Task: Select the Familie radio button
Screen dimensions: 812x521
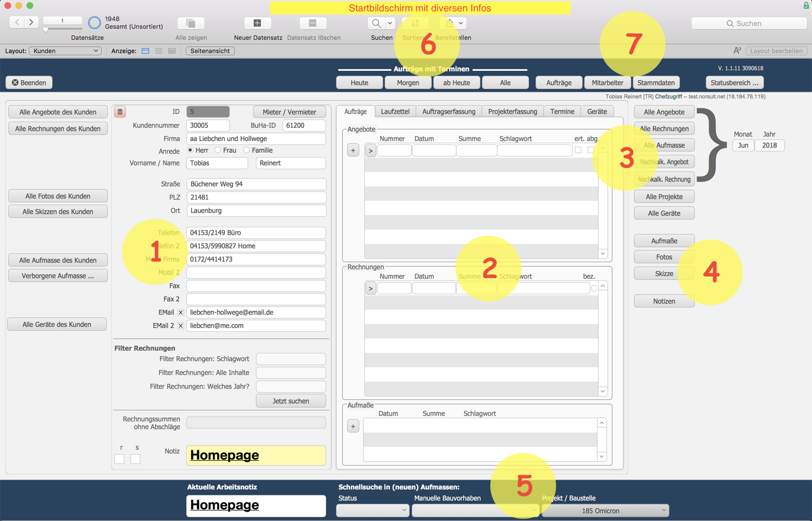Action: tap(247, 150)
